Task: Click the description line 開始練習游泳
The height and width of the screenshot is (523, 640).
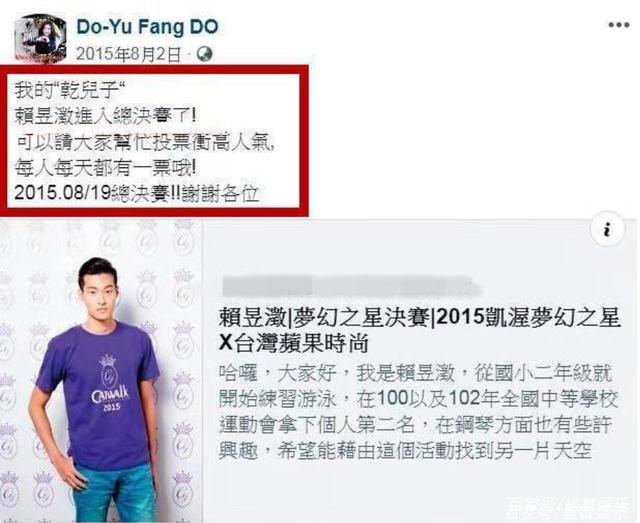Action: (x=418, y=399)
